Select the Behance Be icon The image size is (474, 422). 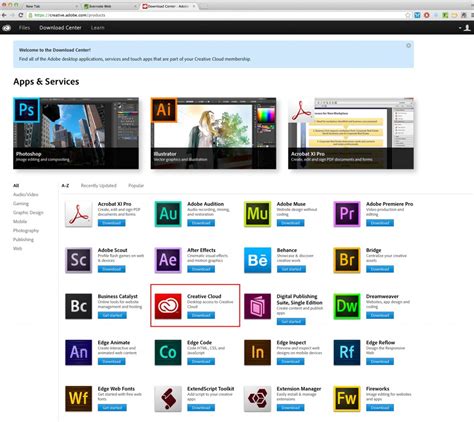point(257,260)
